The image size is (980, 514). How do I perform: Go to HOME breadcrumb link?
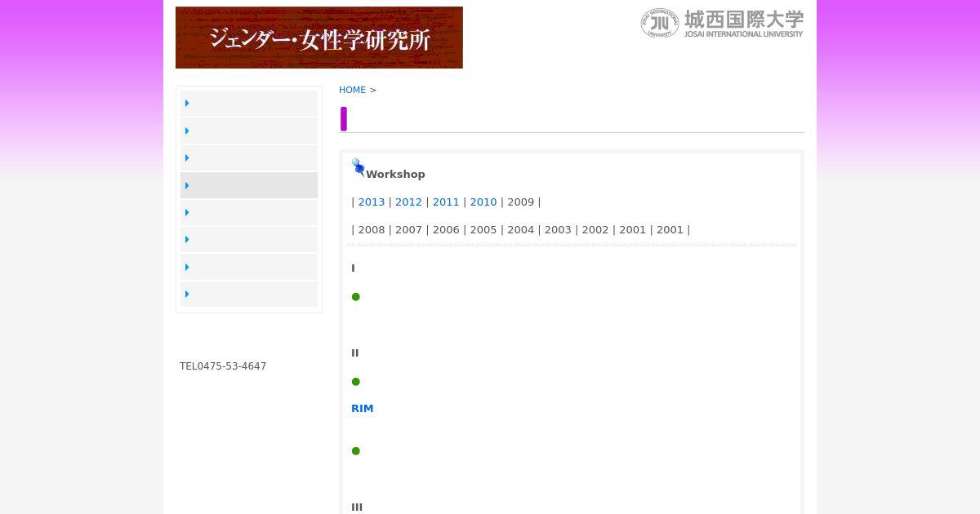(x=352, y=90)
